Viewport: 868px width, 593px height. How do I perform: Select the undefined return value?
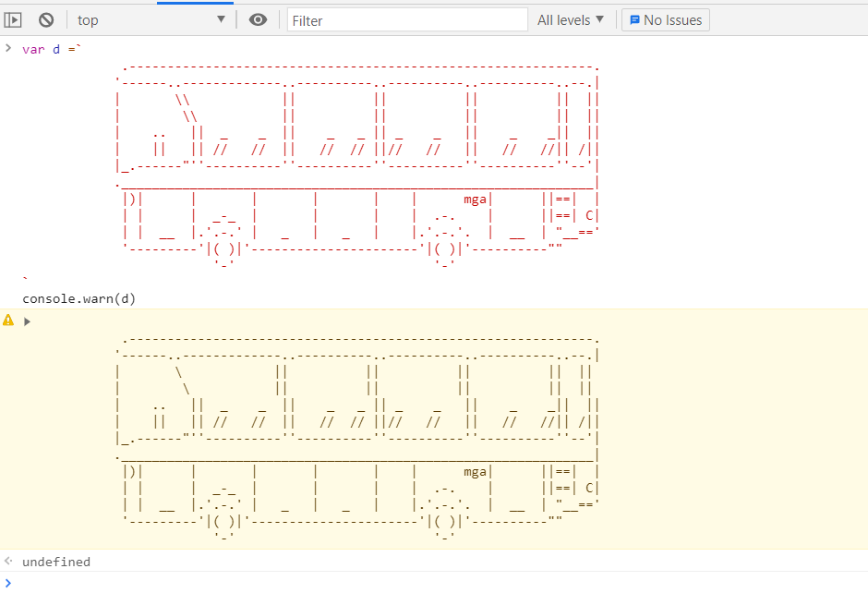click(56, 562)
